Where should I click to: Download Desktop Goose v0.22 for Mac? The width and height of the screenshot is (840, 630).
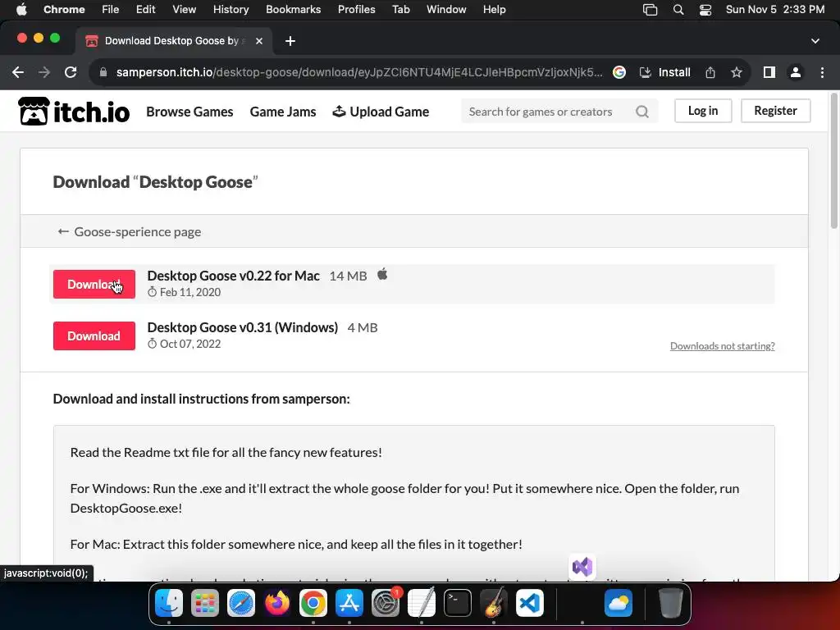(x=94, y=285)
